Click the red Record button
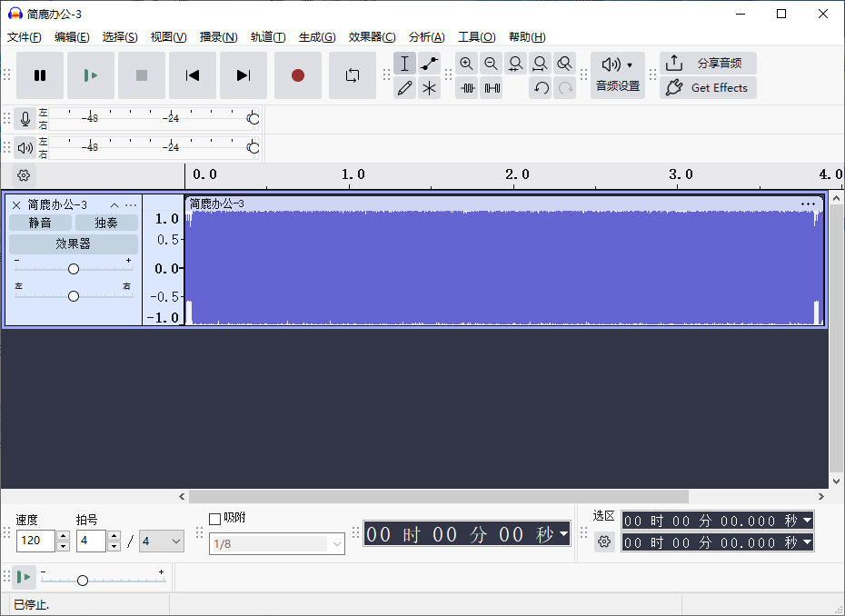Image resolution: width=845 pixels, height=616 pixels. [298, 76]
